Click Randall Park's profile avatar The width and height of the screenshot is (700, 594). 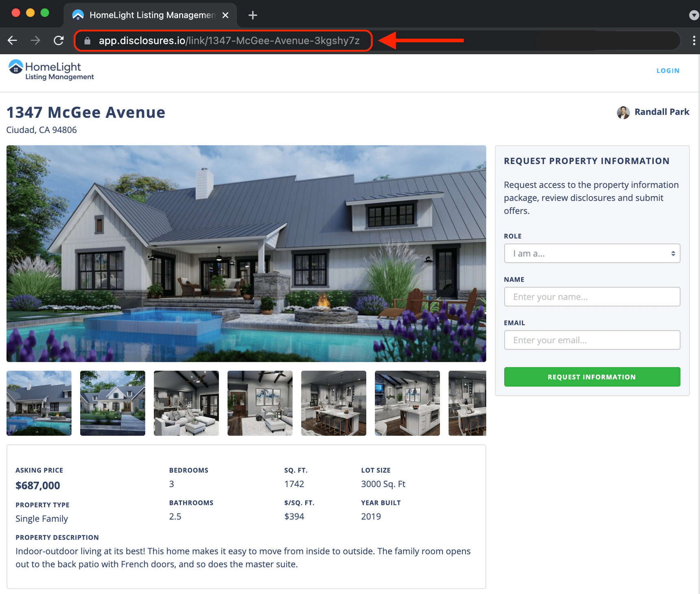point(623,112)
